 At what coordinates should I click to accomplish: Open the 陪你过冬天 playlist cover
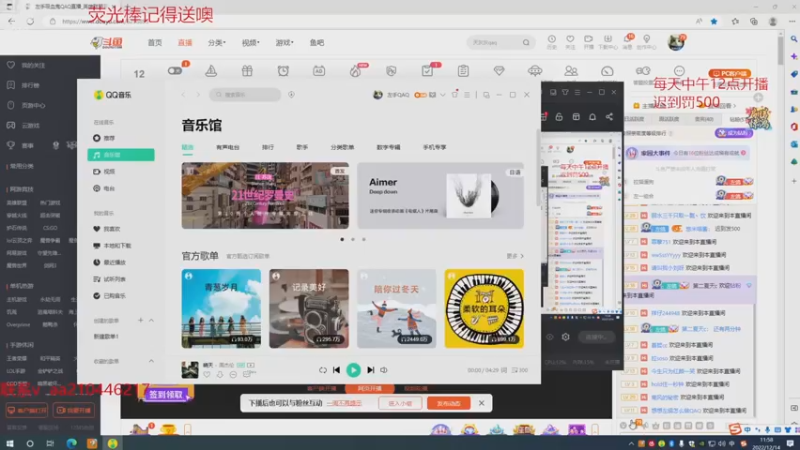point(396,309)
